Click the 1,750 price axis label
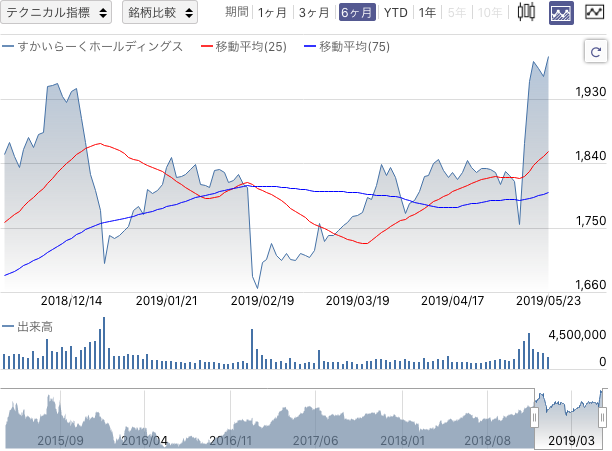This screenshot has width=612, height=451. (x=591, y=221)
